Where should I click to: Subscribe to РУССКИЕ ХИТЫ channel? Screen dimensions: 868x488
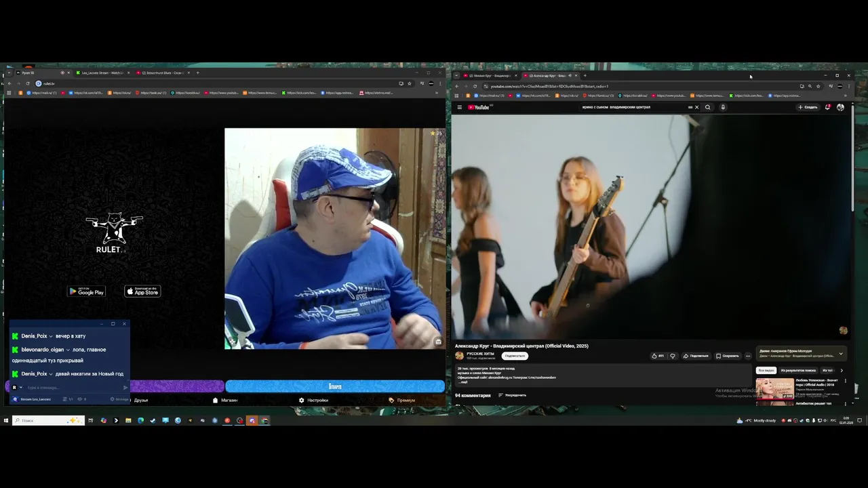(515, 356)
